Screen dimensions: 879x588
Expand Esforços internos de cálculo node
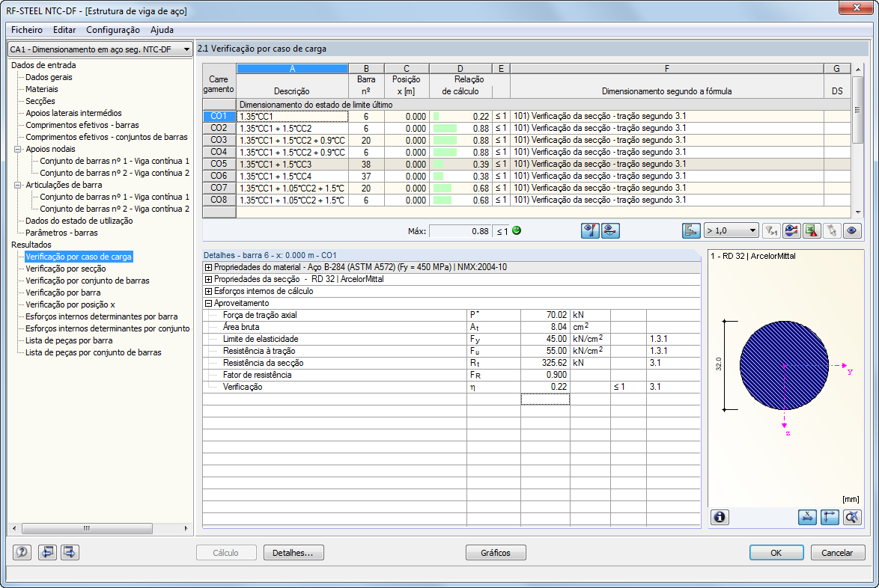[x=209, y=291]
